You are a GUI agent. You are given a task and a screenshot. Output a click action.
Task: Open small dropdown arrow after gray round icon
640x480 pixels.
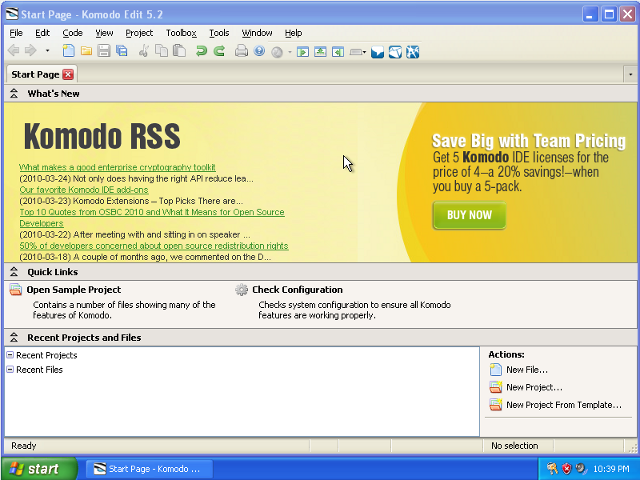click(x=289, y=52)
